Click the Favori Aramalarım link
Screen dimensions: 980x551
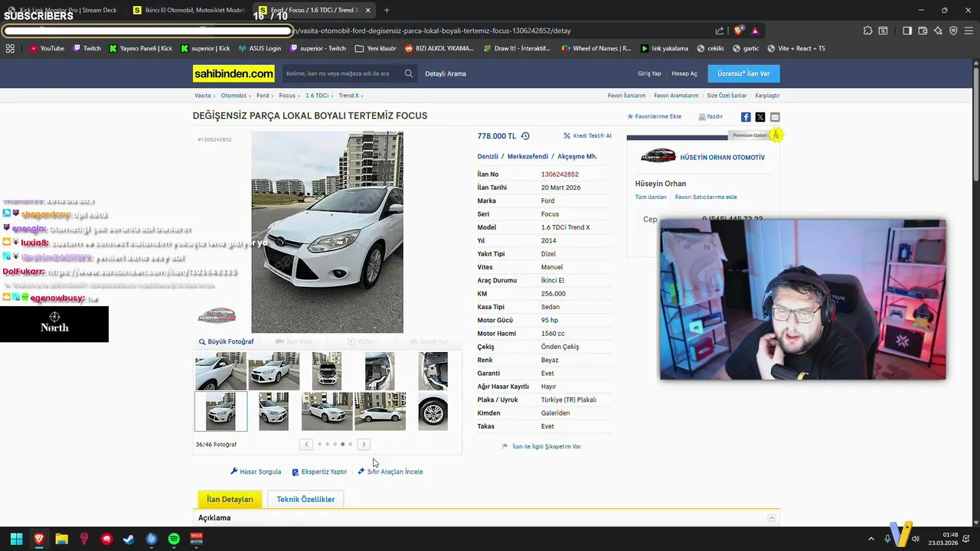[x=676, y=96]
